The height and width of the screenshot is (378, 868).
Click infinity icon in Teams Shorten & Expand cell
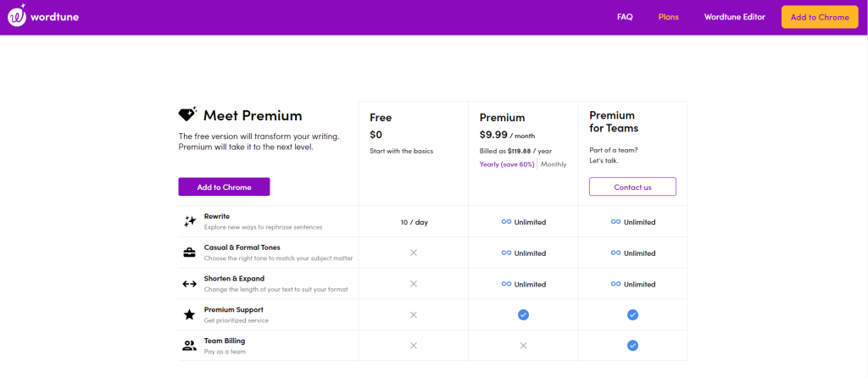[615, 284]
